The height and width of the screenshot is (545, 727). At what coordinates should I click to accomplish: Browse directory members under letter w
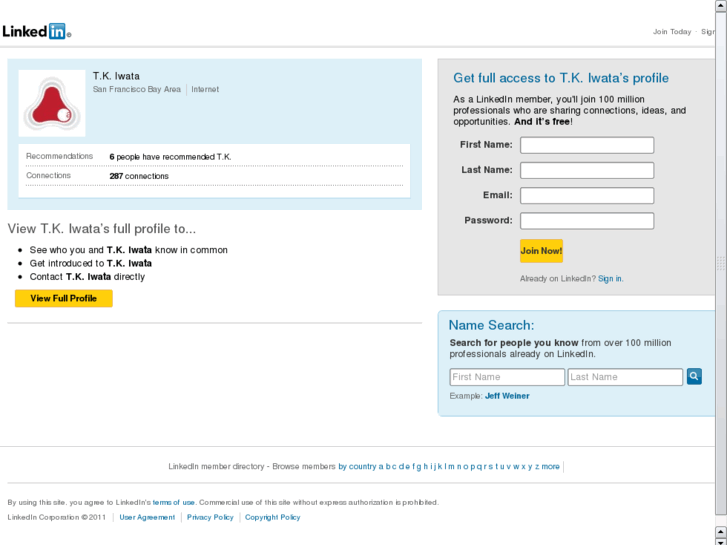tap(516, 467)
